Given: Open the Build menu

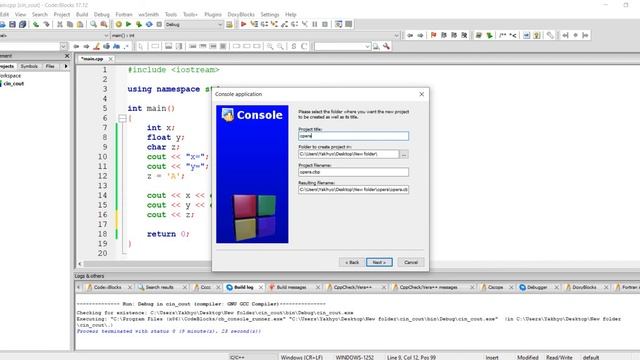Looking at the screenshot, I should click(82, 14).
